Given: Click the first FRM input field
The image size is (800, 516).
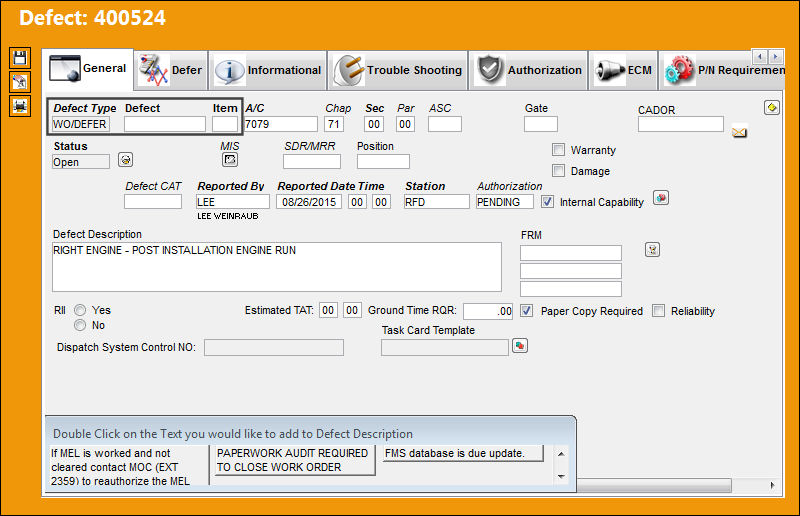Looking at the screenshot, I should click(x=571, y=253).
